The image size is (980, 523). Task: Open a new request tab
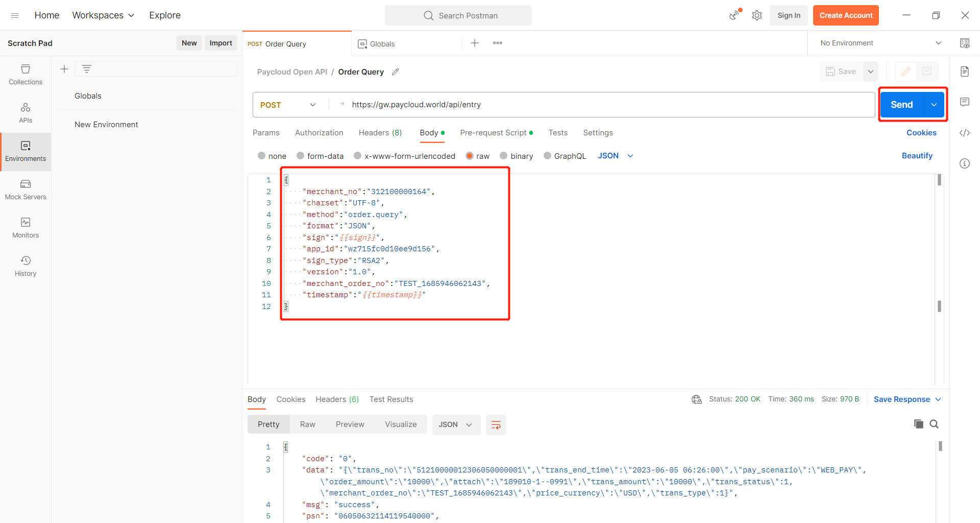coord(475,43)
